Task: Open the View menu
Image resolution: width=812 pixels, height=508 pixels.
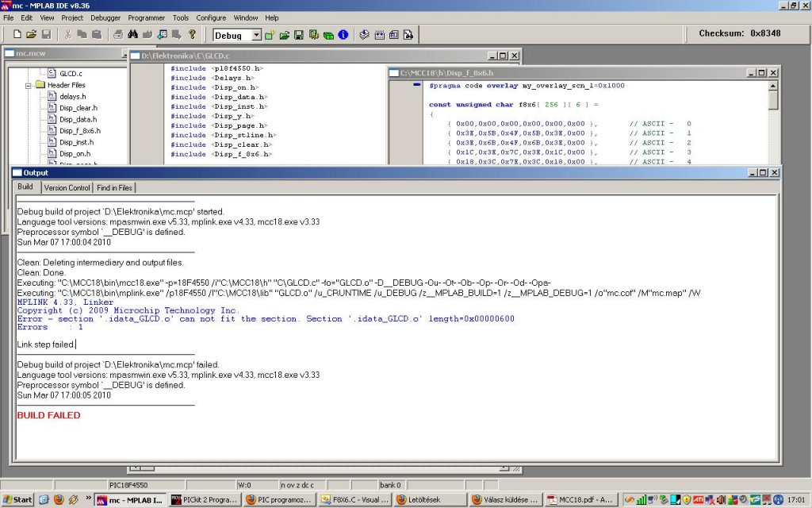Action: point(47,17)
